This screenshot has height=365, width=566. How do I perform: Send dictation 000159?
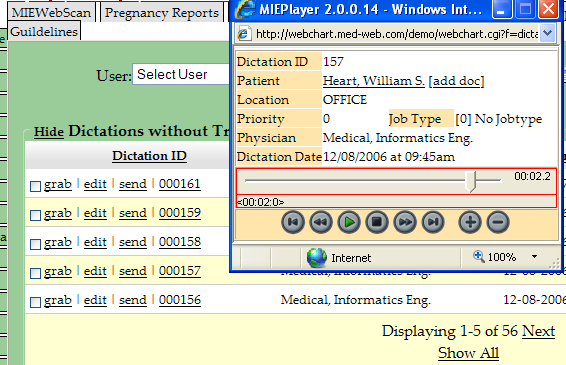click(x=133, y=213)
